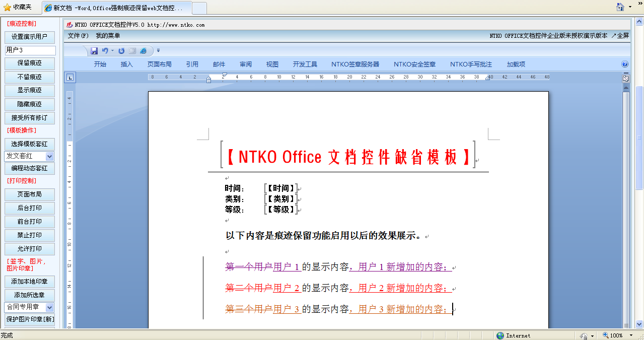Switch to the 引用 ribbon tab
The width and height of the screenshot is (644, 340).
[192, 64]
